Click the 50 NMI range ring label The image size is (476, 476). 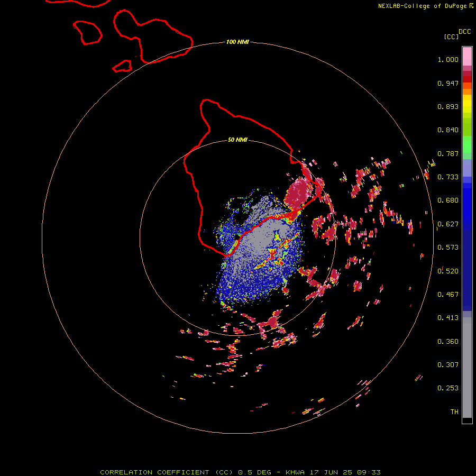coord(237,140)
